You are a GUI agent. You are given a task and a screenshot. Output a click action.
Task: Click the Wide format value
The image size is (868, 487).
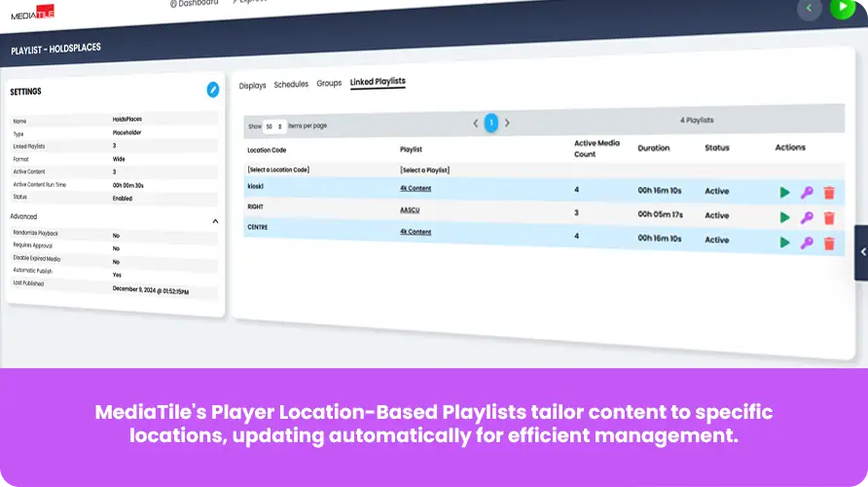tap(119, 159)
